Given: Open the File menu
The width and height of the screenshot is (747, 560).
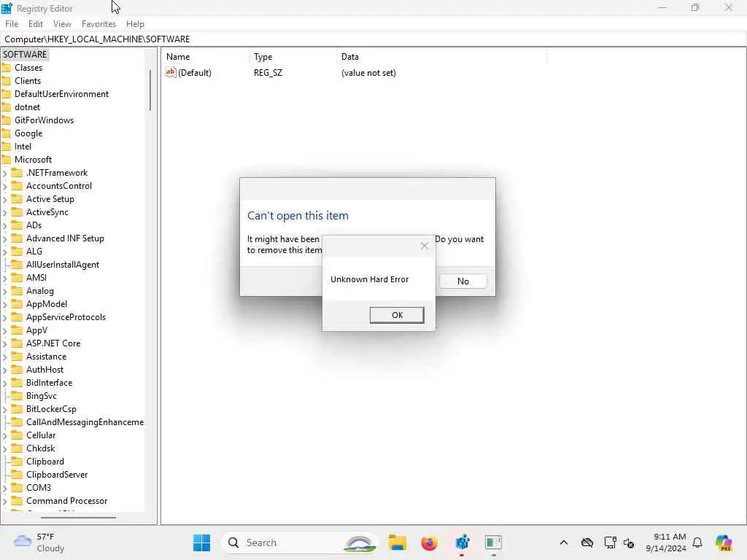Looking at the screenshot, I should (12, 24).
